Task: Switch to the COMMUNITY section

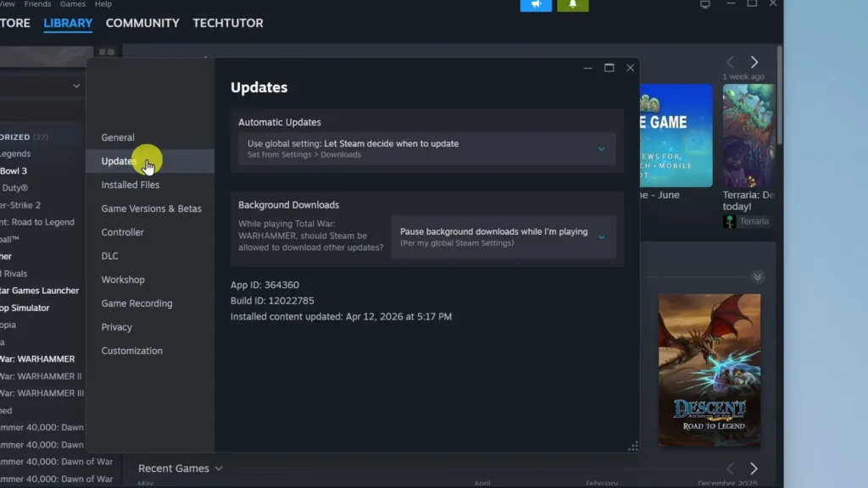Action: coord(142,23)
